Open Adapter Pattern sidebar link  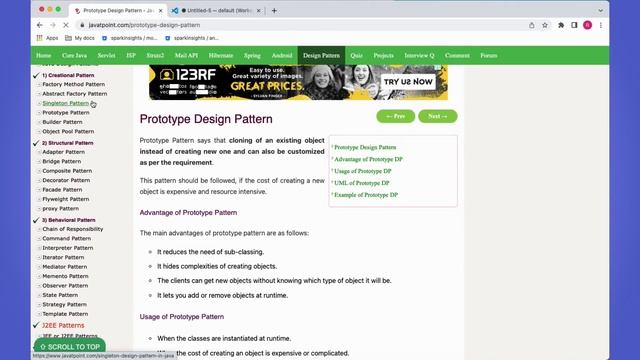click(x=64, y=152)
